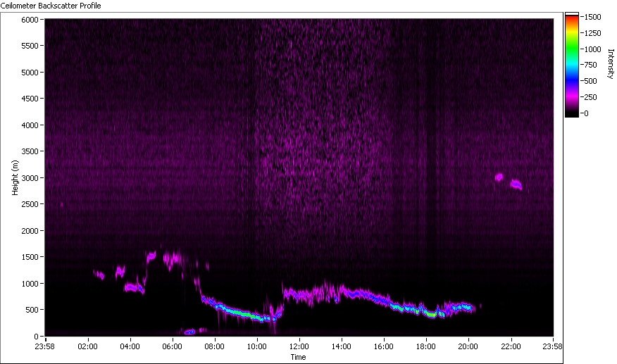Select the 3500 height axis label

pyautogui.click(x=30, y=151)
